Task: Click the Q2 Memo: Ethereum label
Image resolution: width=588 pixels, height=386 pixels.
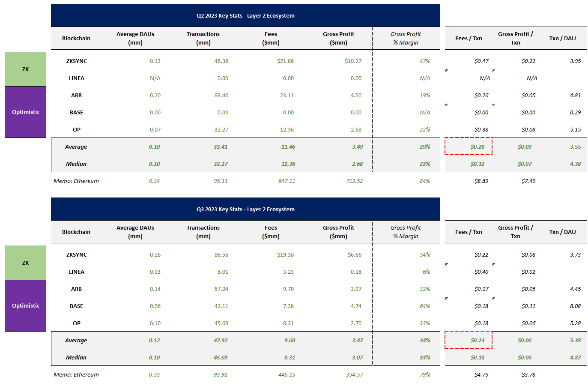Action: coord(76,181)
